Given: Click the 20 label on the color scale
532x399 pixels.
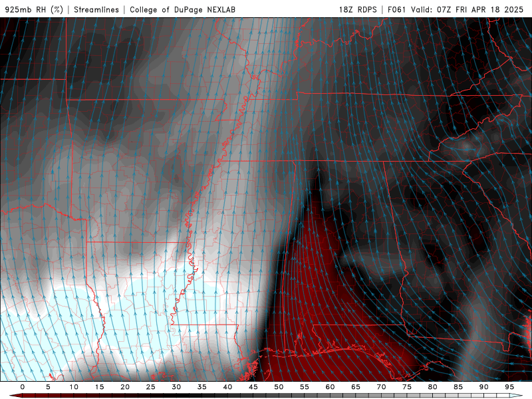Looking at the screenshot, I should point(125,387).
